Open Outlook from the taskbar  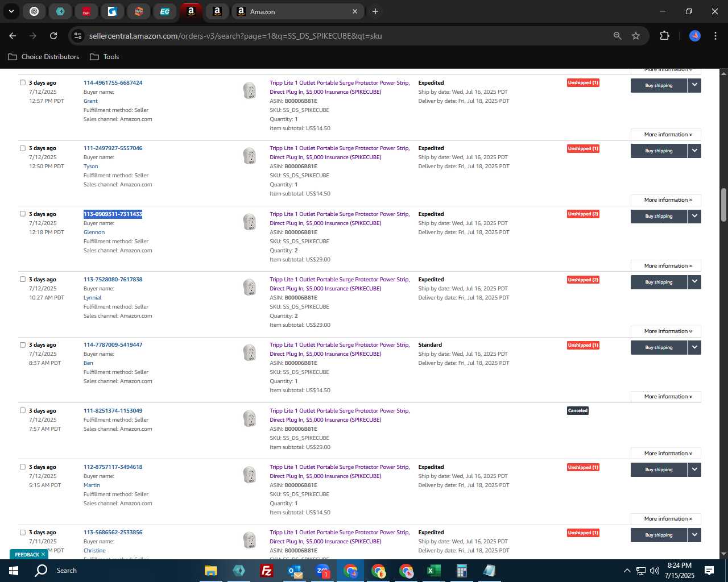295,571
